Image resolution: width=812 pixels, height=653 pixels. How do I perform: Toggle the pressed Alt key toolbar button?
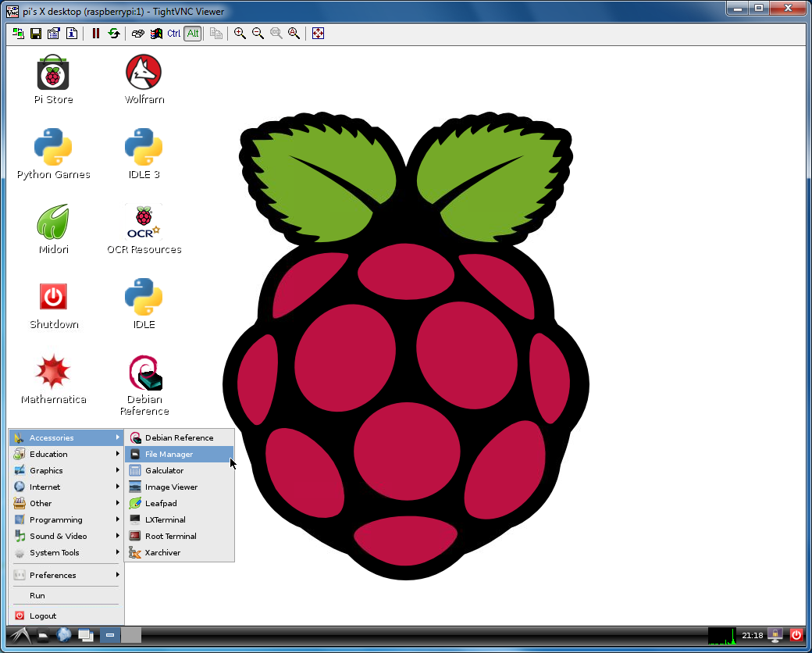(x=193, y=34)
